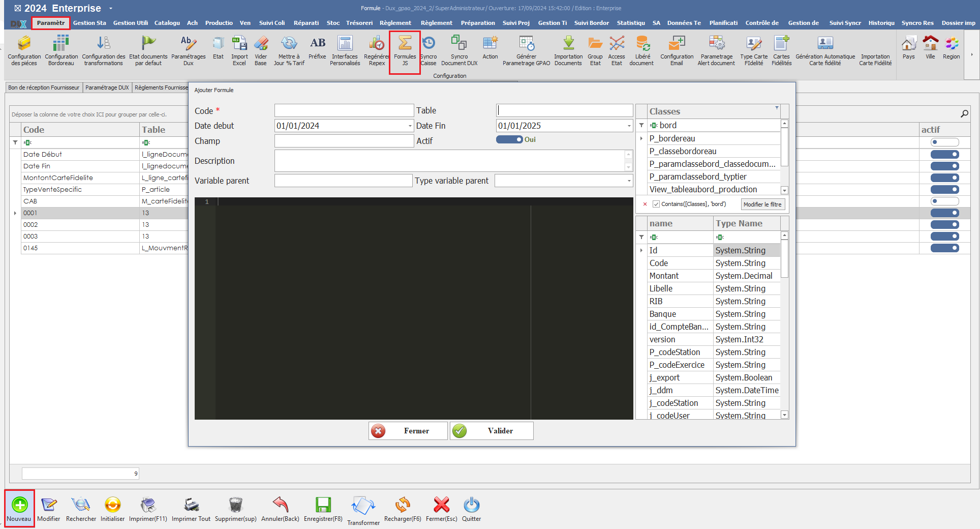Screen dimensions: 980x529
Task: Click the Variable parent field
Action: [x=344, y=181]
